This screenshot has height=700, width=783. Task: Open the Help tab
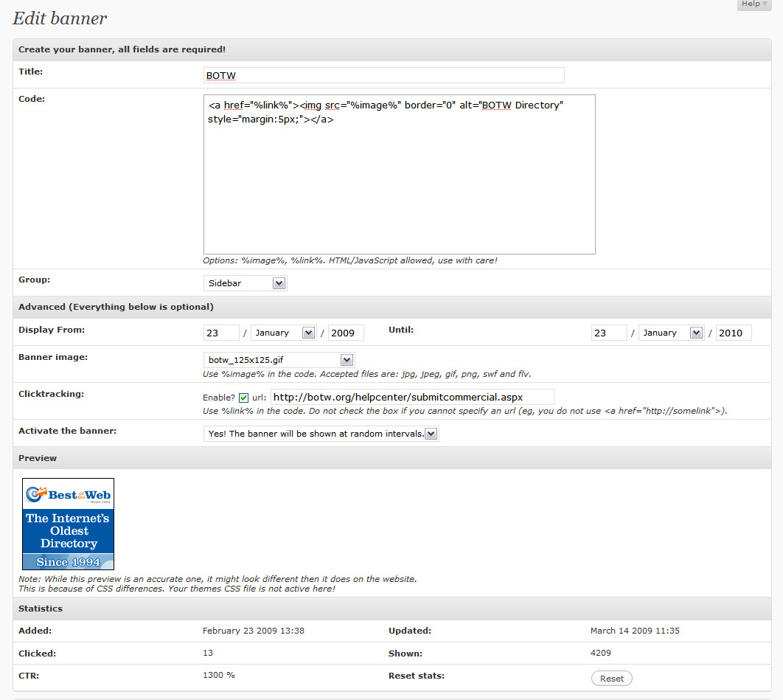[754, 4]
